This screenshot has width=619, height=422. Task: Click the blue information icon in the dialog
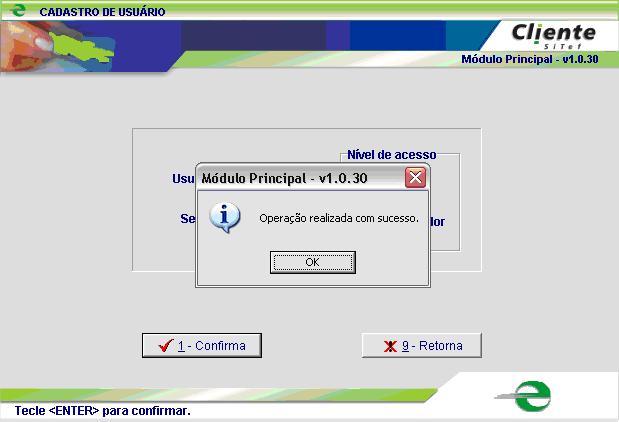coord(229,217)
